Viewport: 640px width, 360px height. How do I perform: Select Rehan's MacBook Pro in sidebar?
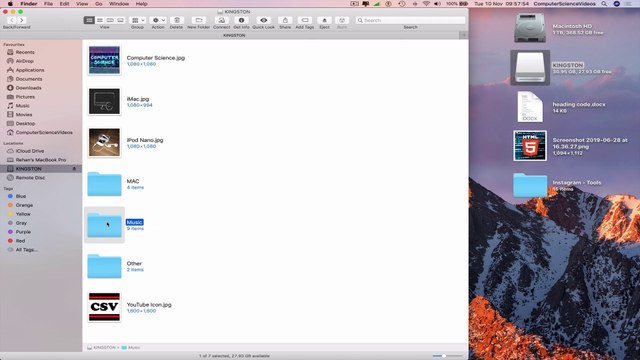point(40,160)
